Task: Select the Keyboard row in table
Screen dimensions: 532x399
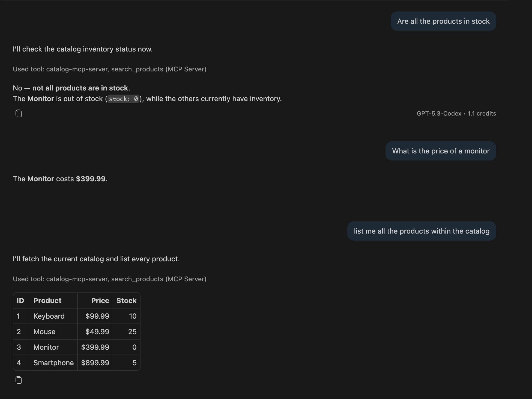Action: pos(77,316)
